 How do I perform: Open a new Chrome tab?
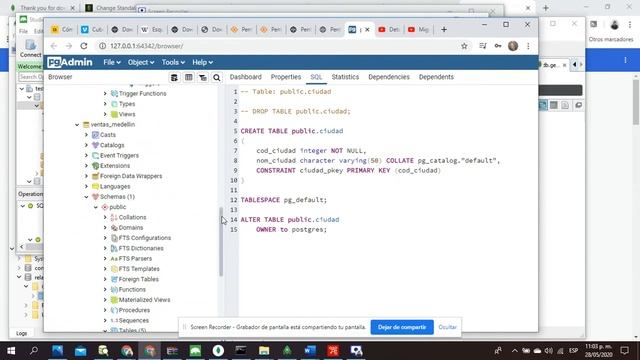pos(444,29)
